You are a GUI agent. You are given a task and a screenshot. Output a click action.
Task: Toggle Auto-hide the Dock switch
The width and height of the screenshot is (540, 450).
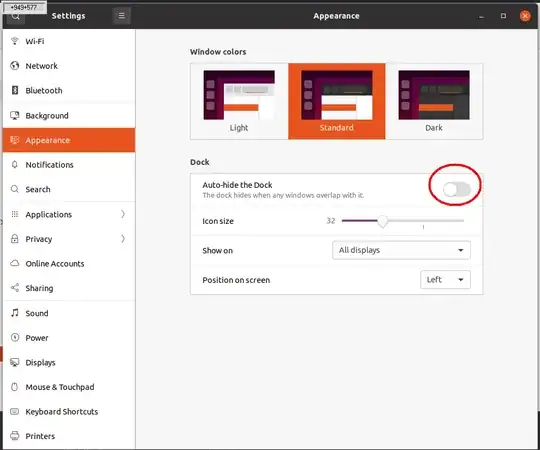coord(457,189)
